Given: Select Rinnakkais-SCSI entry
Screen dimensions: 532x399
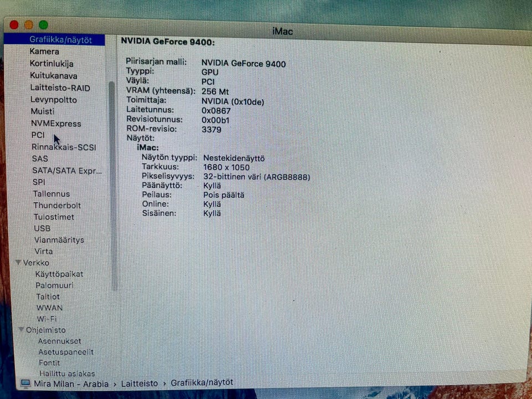Looking at the screenshot, I should tap(64, 147).
